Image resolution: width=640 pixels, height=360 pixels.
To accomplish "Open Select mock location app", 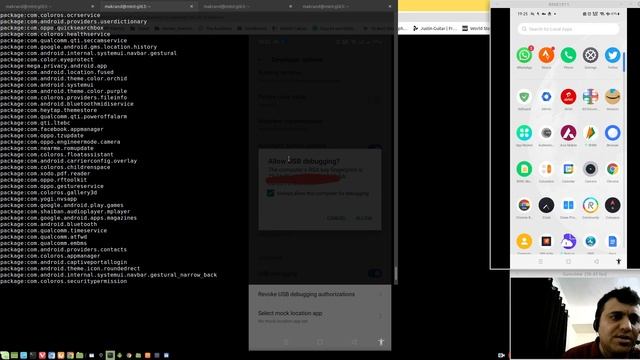I will pos(320,316).
